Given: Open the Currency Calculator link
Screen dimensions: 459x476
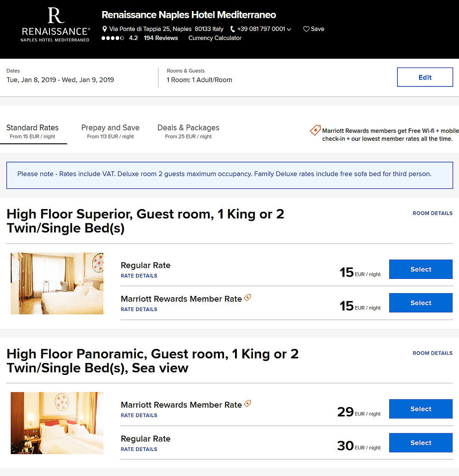Looking at the screenshot, I should point(215,38).
